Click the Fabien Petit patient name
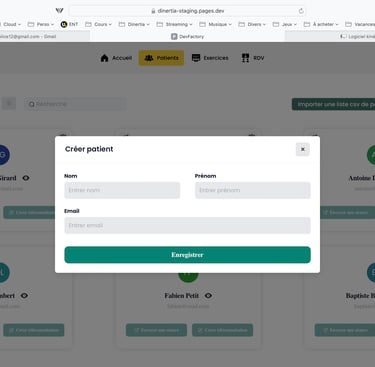This screenshot has width=375, height=367. click(x=182, y=296)
